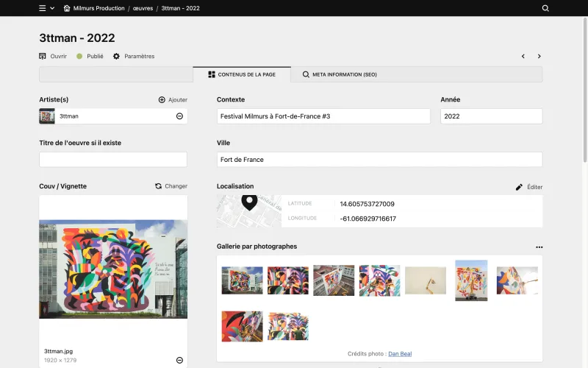The image size is (588, 368).
Task: Focus the Contexte input field
Action: 323,116
